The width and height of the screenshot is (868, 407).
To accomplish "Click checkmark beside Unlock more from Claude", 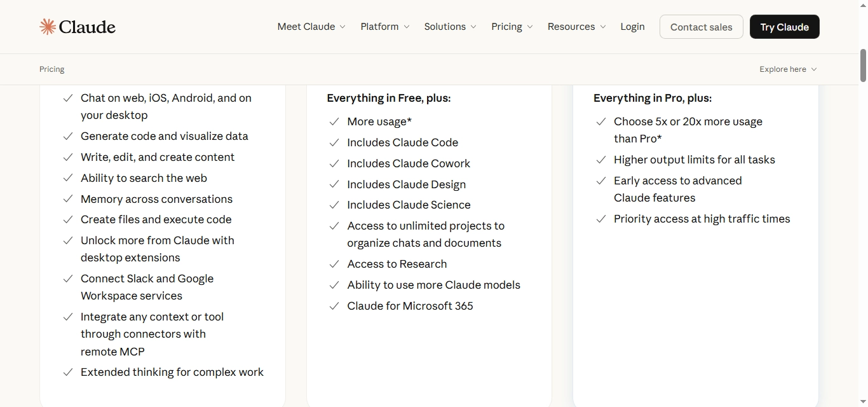I will tap(68, 241).
